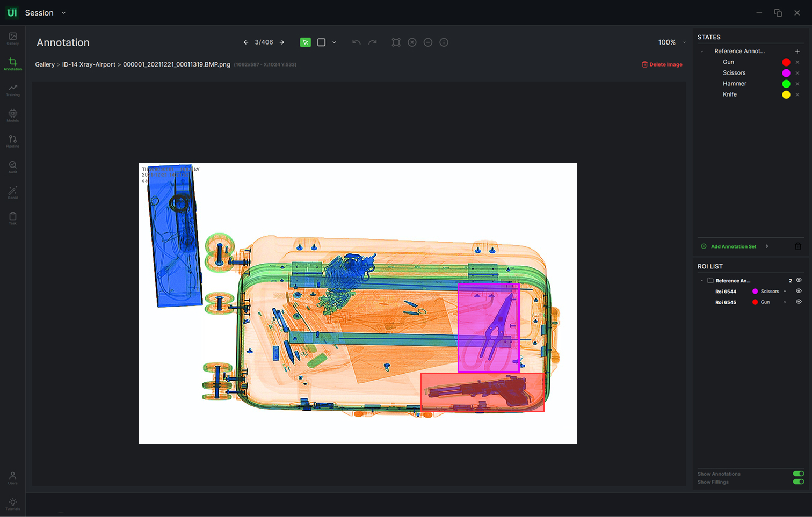Toggle the Show Fillings switch
Viewport: 812px width, 517px height.
pyautogui.click(x=799, y=482)
